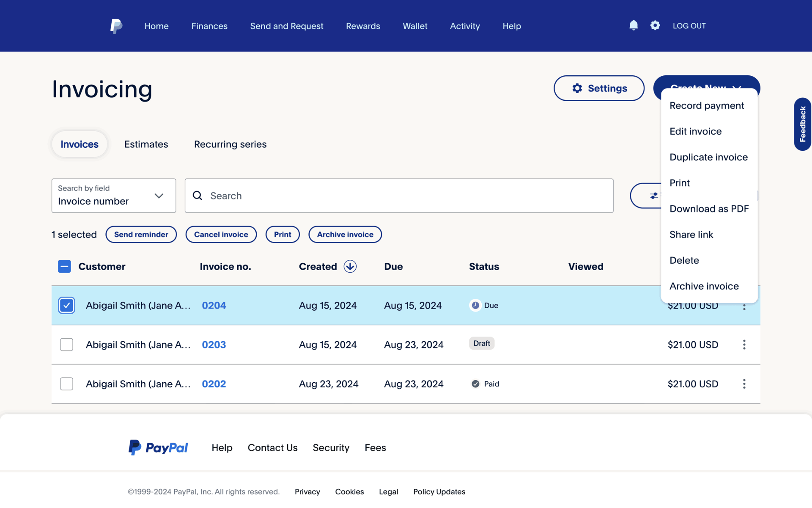812x508 pixels.
Task: Open the Legal link
Action: pos(389,491)
